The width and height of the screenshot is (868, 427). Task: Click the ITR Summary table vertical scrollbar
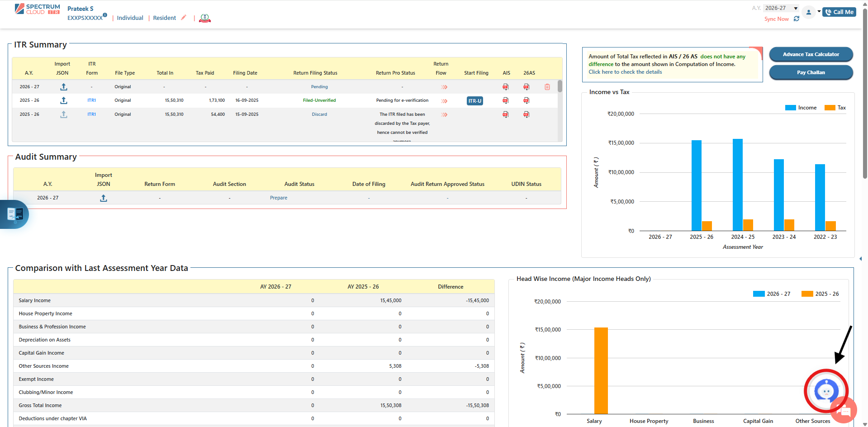560,86
